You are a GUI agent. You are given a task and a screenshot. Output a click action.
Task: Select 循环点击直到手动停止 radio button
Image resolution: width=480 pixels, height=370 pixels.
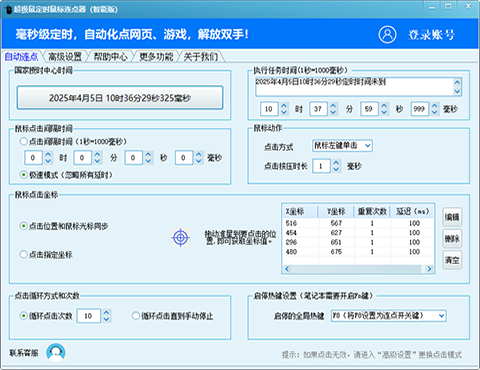point(135,316)
